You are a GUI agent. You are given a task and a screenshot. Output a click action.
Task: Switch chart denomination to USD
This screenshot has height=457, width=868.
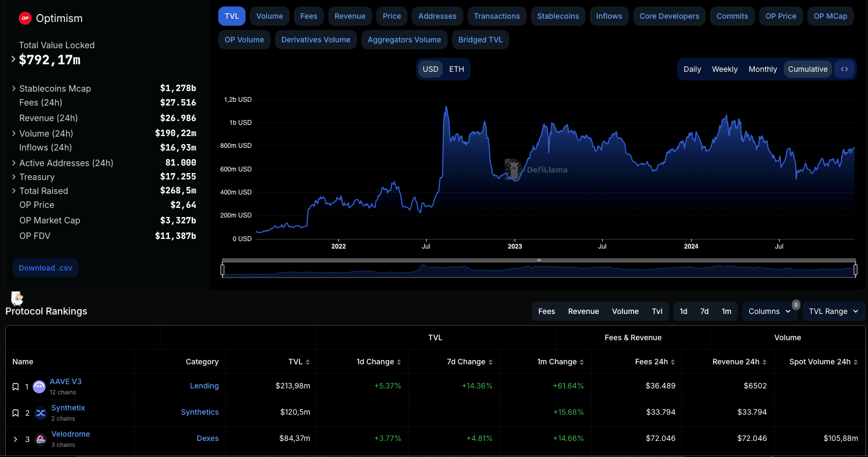[x=431, y=69]
